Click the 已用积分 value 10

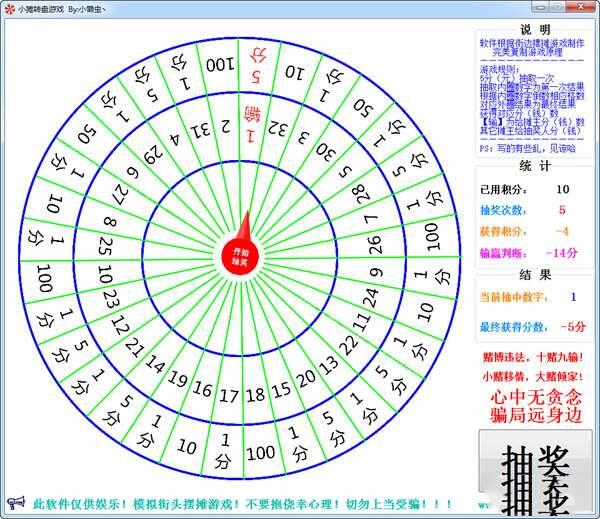pyautogui.click(x=562, y=189)
